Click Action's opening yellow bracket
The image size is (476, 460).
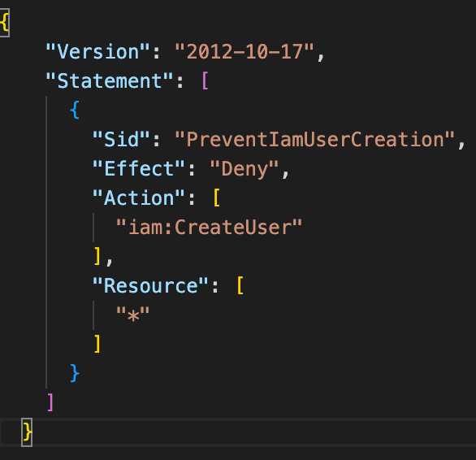217,197
